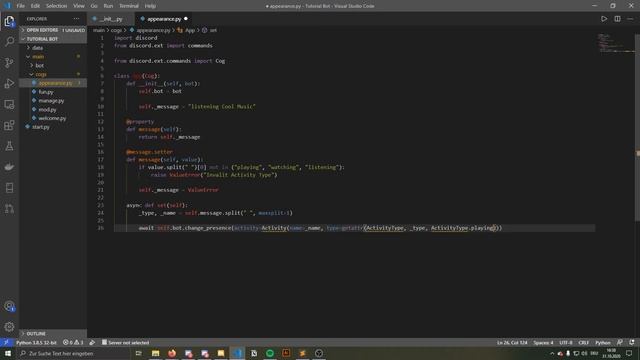Open the Testing flask view
The height and width of the screenshot is (360, 640).
tap(9, 146)
